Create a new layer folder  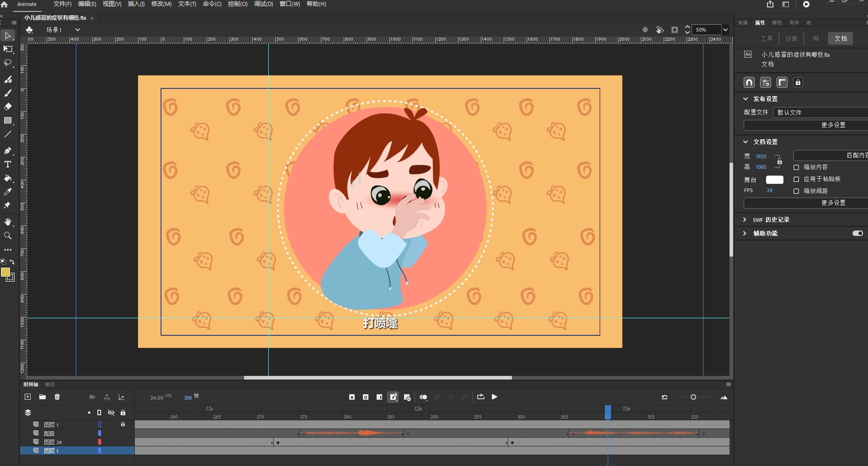point(43,397)
